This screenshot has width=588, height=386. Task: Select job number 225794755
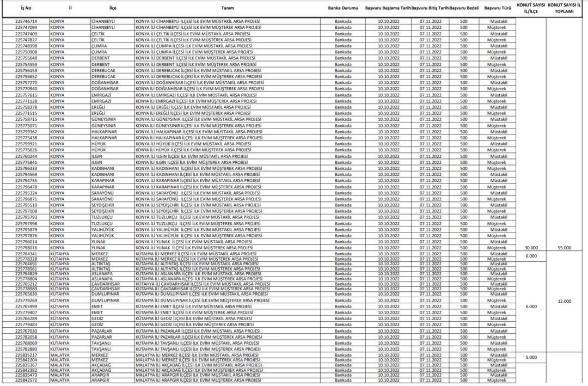click(26, 180)
